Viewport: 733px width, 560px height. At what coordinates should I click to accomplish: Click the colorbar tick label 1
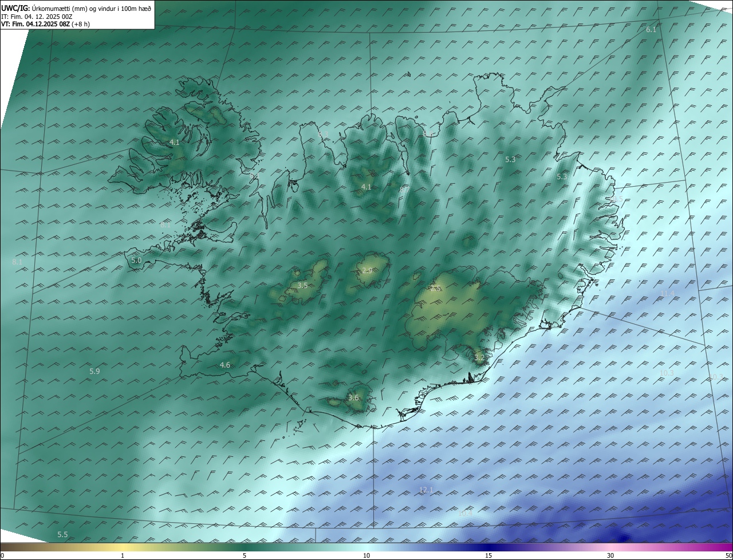(123, 555)
